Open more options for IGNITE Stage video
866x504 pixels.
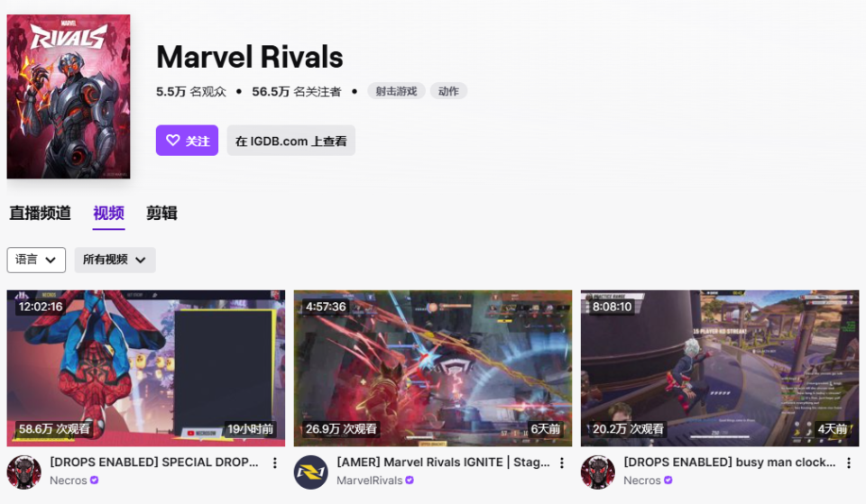562,463
